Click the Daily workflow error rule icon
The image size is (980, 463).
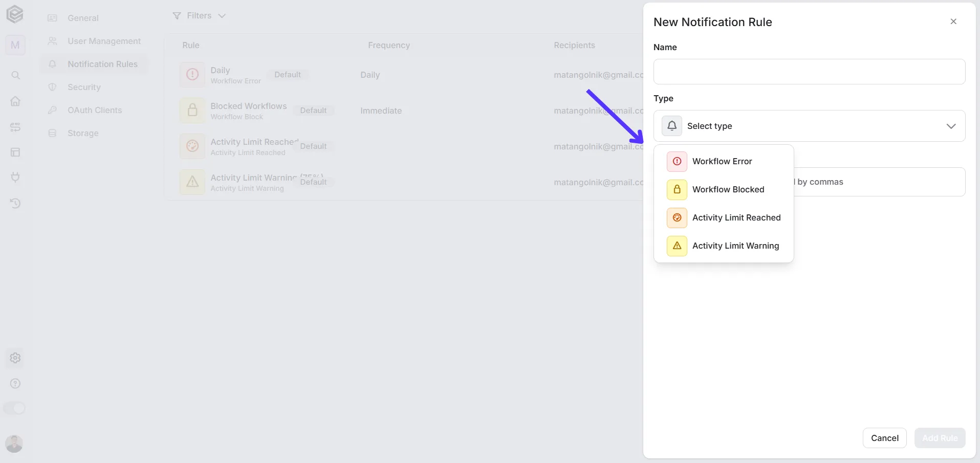[x=192, y=75]
